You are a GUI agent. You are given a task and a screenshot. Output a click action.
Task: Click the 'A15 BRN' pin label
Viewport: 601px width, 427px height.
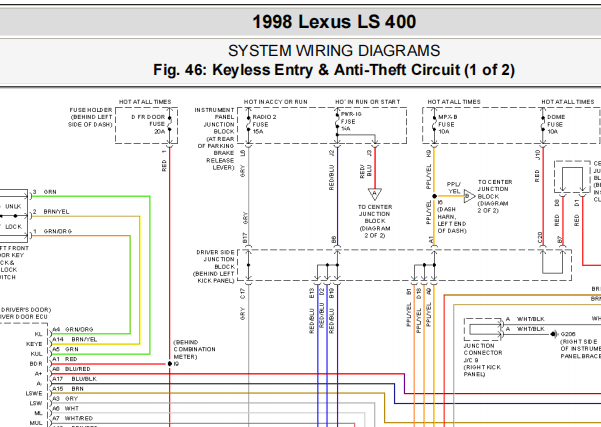pyautogui.click(x=68, y=389)
